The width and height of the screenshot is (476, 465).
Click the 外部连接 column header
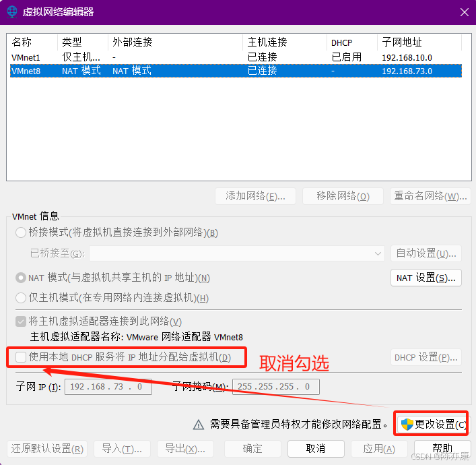point(176,42)
